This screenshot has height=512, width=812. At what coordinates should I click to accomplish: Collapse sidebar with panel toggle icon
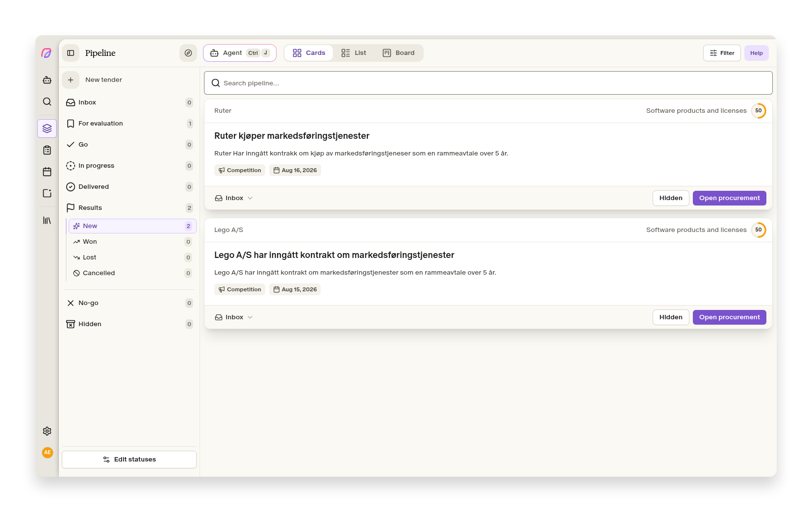click(71, 53)
